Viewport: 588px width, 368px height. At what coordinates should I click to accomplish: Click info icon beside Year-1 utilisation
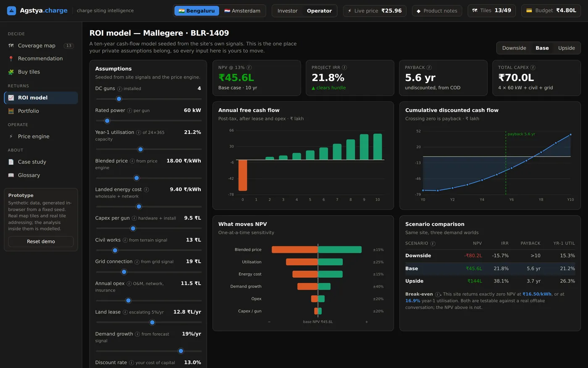[x=139, y=133]
